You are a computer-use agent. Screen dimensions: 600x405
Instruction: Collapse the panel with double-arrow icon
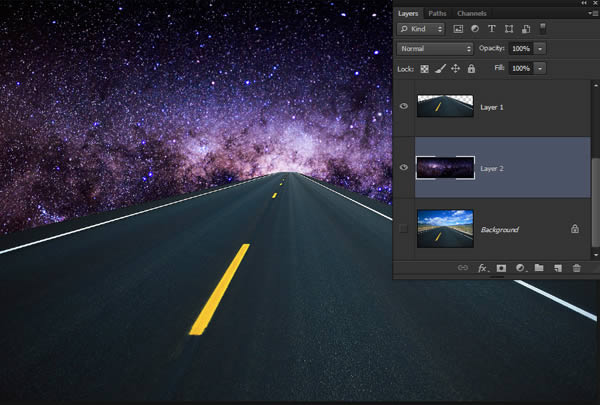[584, 3]
